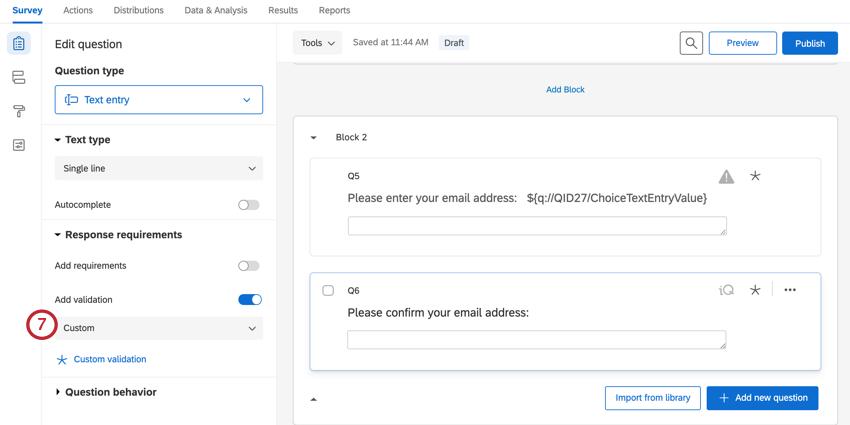Click the Custom validation link
The width and height of the screenshot is (850, 425).
[109, 359]
